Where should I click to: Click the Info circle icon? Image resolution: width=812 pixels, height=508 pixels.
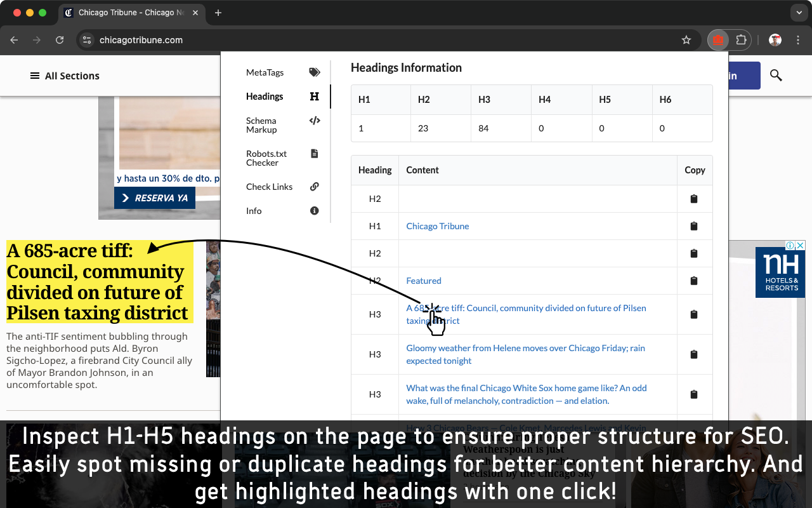(x=315, y=211)
